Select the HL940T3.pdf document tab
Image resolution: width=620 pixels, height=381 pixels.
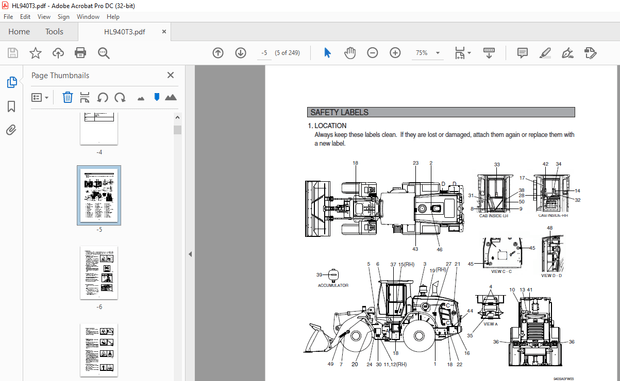click(125, 32)
